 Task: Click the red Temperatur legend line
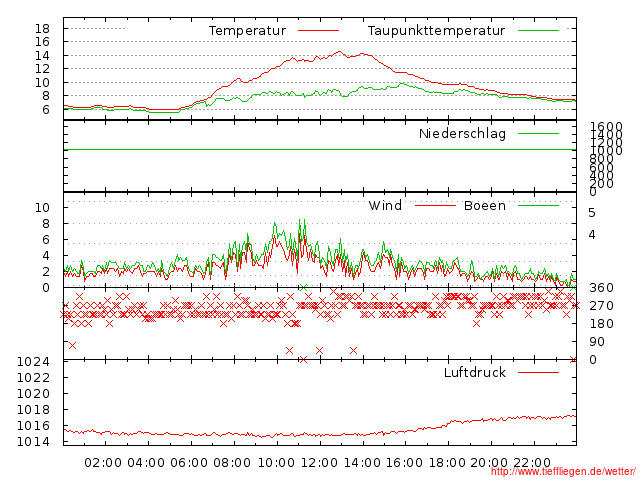[x=318, y=31]
